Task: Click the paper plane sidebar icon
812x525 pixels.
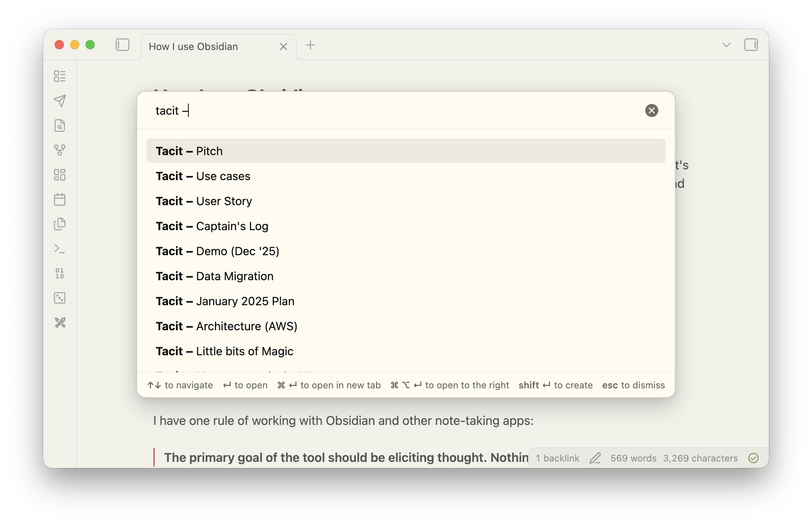Action: point(60,101)
